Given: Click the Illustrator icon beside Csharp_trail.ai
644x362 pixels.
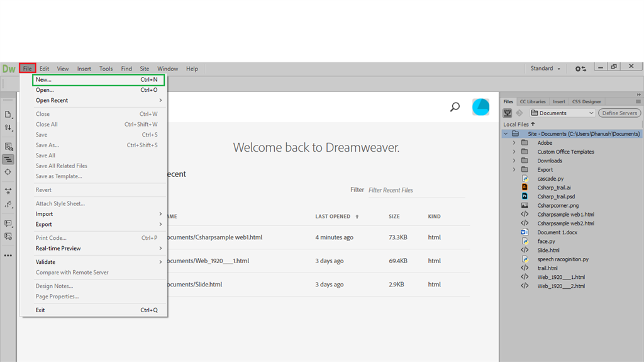Looking at the screenshot, I should click(x=525, y=187).
